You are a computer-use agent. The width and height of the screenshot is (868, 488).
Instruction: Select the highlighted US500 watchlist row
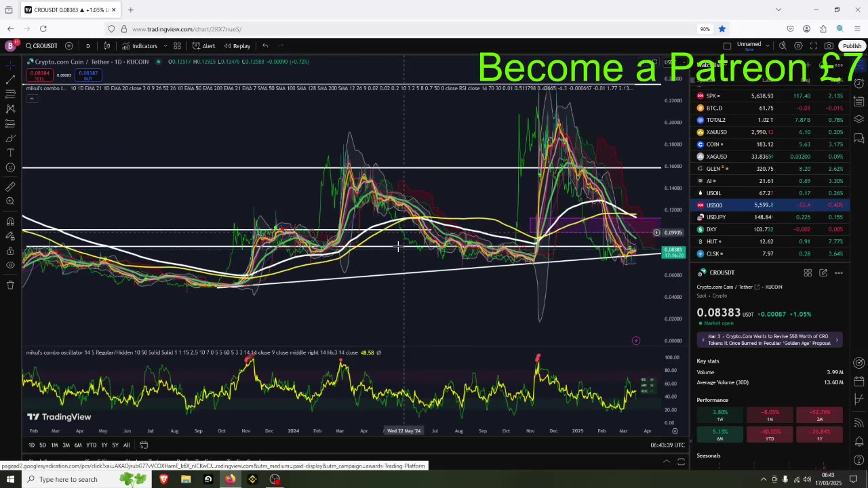[770, 205]
